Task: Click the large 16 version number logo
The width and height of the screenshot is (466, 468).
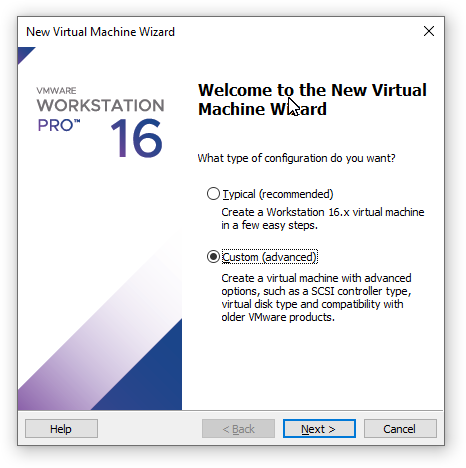Action: [137, 138]
